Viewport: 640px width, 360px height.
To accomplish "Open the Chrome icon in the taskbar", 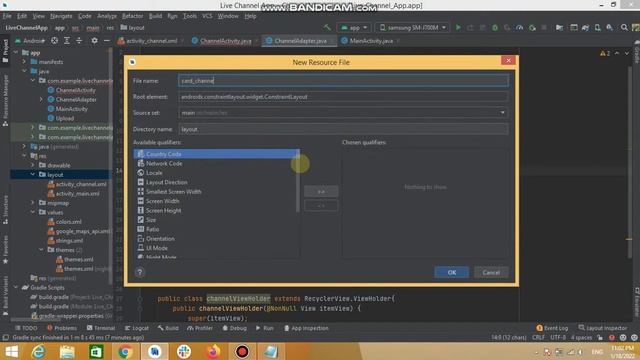I will (x=125, y=351).
